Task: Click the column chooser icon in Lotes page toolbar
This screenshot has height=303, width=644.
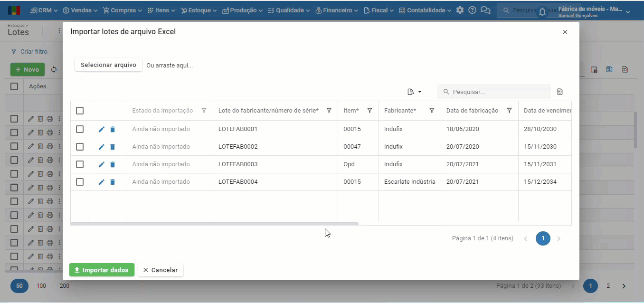Action: [x=594, y=69]
